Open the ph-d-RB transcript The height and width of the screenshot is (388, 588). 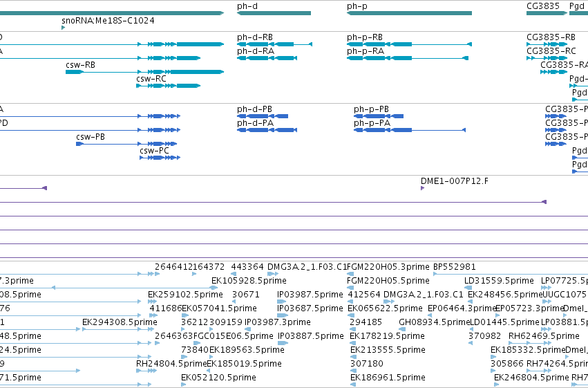click(274, 44)
